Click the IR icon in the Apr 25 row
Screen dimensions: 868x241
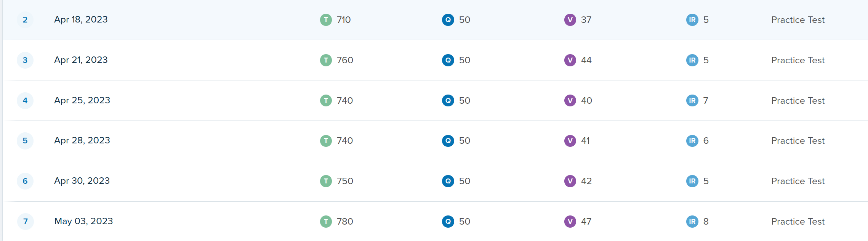(692, 101)
